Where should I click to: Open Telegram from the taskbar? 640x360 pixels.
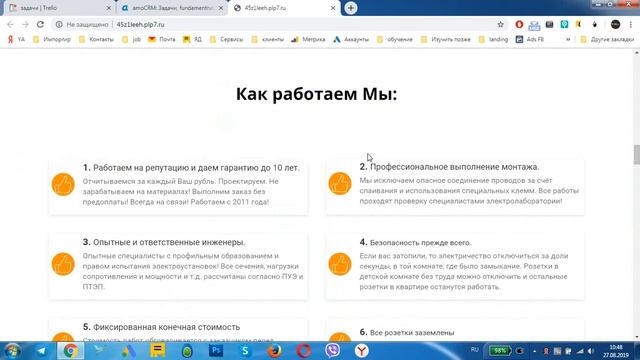[41, 351]
